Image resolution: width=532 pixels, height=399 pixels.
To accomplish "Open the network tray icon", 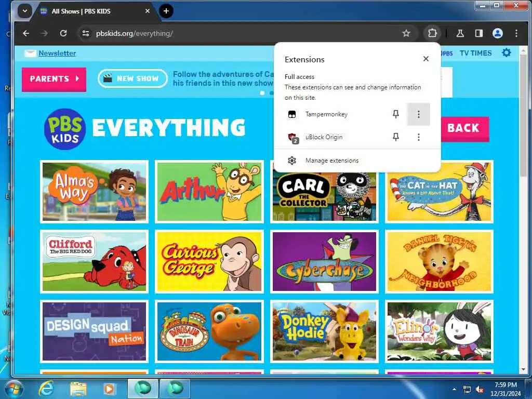I will click(467, 390).
